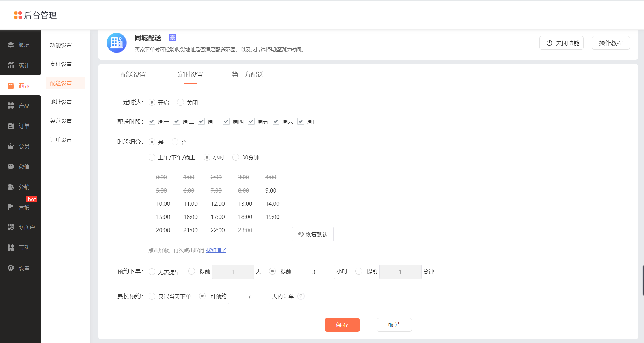Select 只能当天下单 option

click(152, 296)
